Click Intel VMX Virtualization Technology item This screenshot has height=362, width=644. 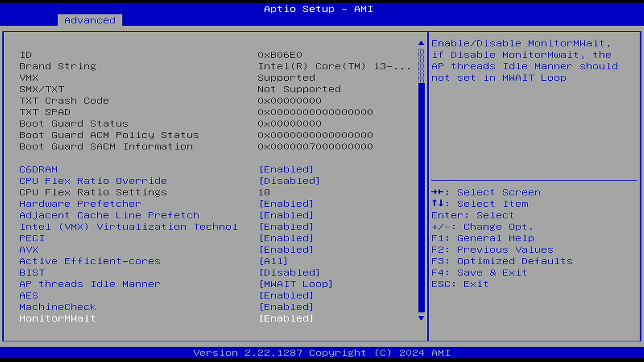[128, 227]
